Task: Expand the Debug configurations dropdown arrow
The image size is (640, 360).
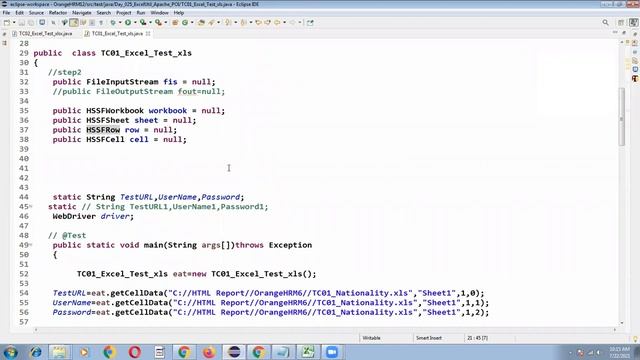Action: click(x=120, y=22)
